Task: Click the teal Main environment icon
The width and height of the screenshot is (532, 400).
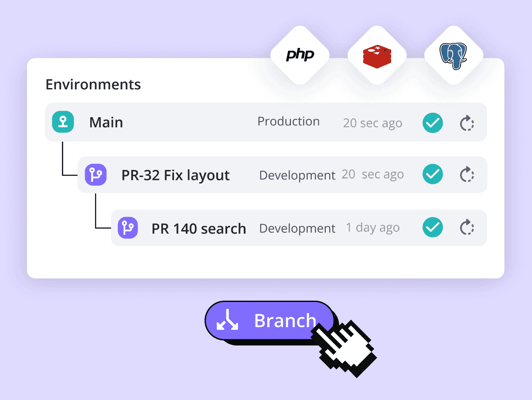Action: [x=63, y=122]
